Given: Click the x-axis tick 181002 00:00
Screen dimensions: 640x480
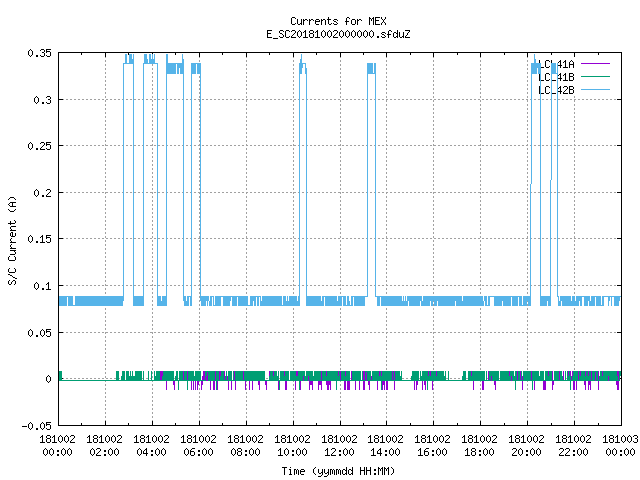Looking at the screenshot, I should (x=58, y=446).
